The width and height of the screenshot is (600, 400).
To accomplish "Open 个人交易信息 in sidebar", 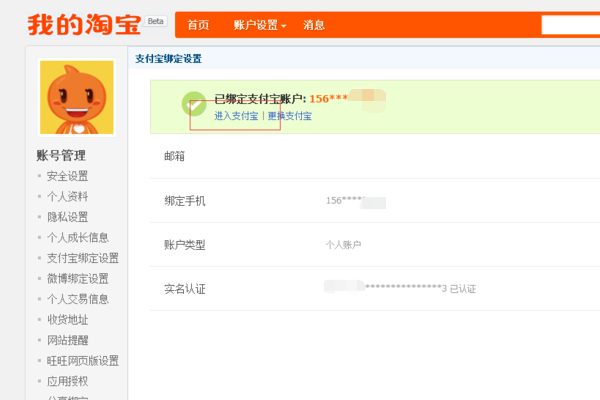I will click(x=78, y=299).
